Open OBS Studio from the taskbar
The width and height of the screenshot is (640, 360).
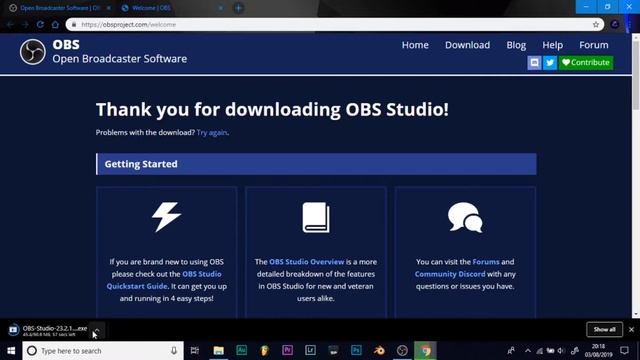pyautogui.click(x=402, y=351)
